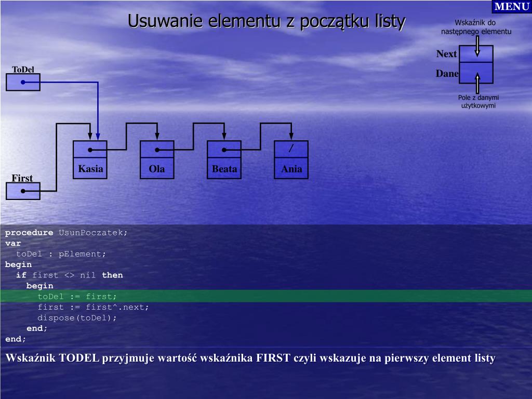
Task: Click the Beata list node
Action: coord(224,160)
